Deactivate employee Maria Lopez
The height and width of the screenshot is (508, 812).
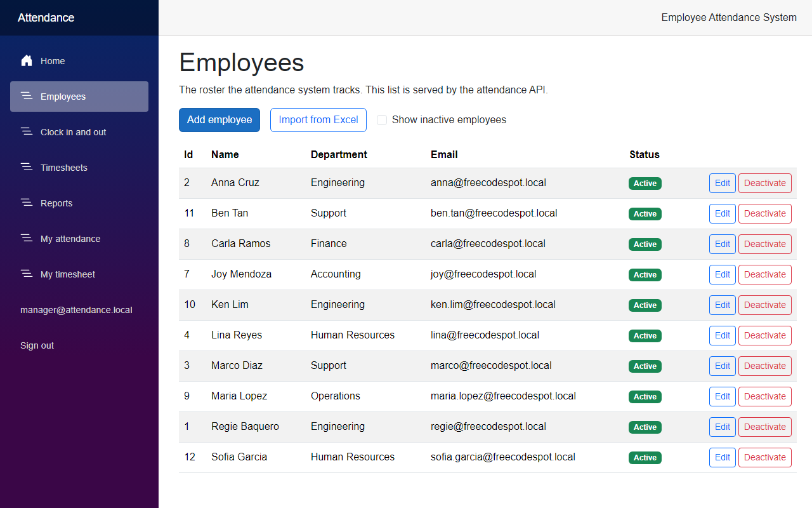pos(765,396)
